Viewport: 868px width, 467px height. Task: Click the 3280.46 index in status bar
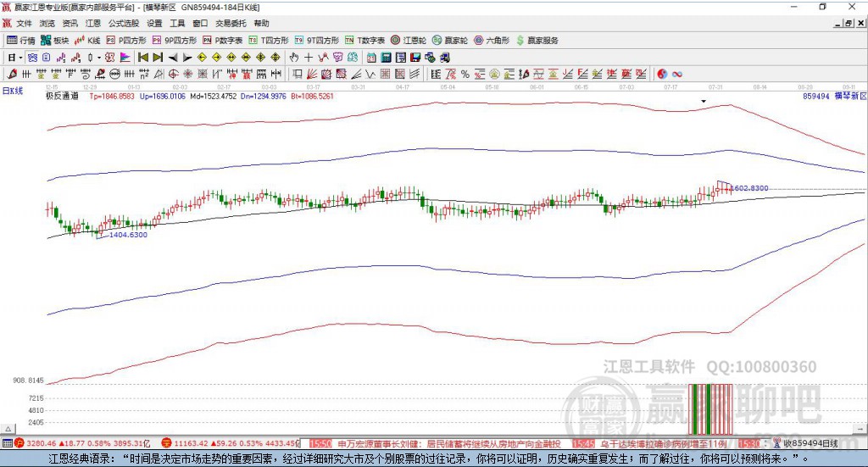(x=40, y=443)
